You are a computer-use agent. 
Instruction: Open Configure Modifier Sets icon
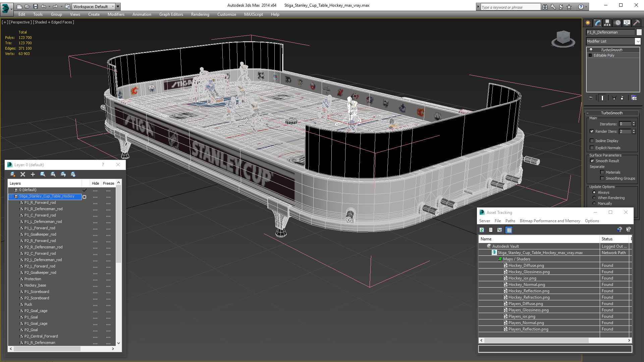[634, 98]
